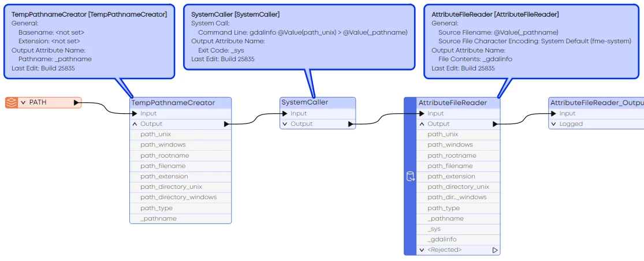This screenshot has width=644, height=261.
Task: Click AttributeFileReader_Output Input port arrow
Action: 554,113
